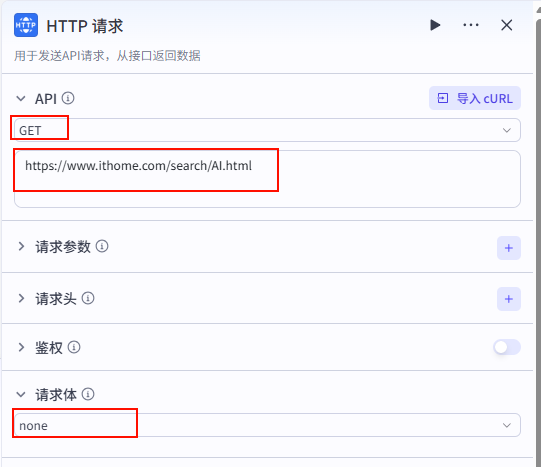Show the API info tooltip icon
This screenshot has height=467, width=541.
[x=68, y=98]
